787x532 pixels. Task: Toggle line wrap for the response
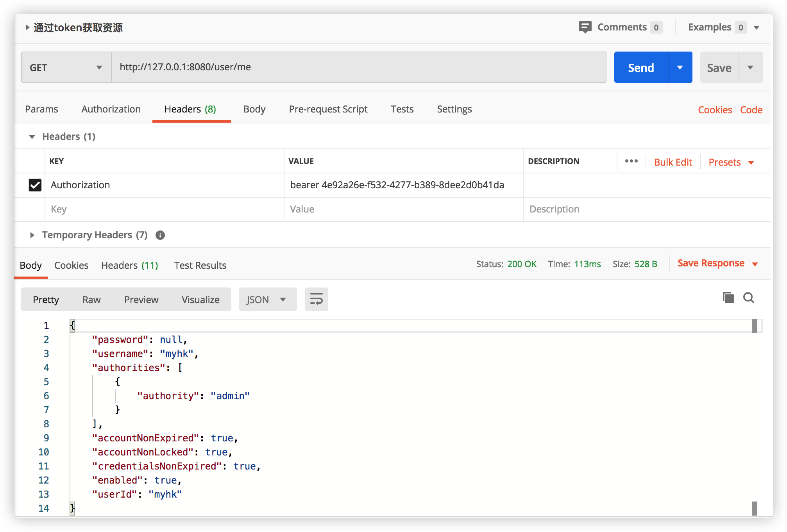point(316,300)
